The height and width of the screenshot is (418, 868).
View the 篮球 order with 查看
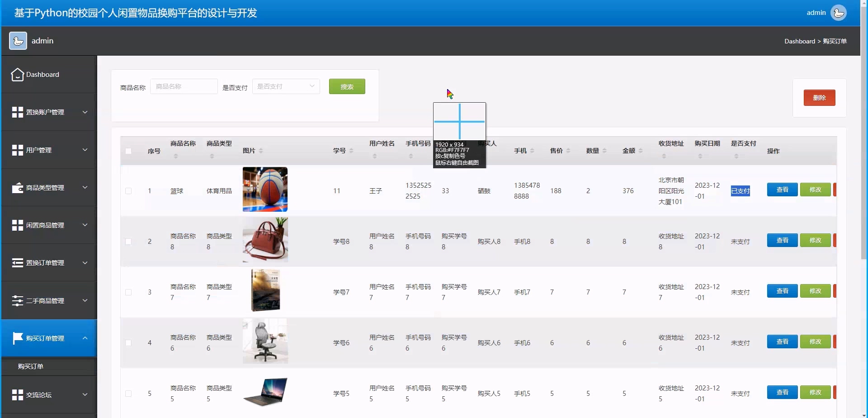[782, 190]
